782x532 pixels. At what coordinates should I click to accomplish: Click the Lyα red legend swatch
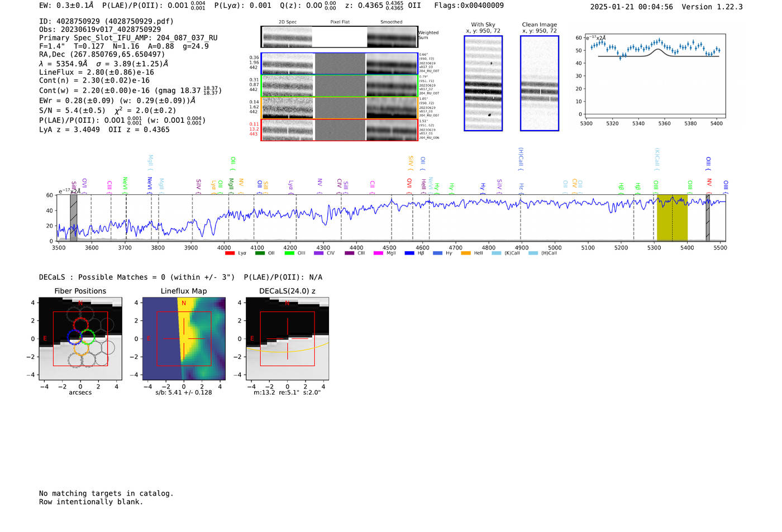pyautogui.click(x=230, y=253)
